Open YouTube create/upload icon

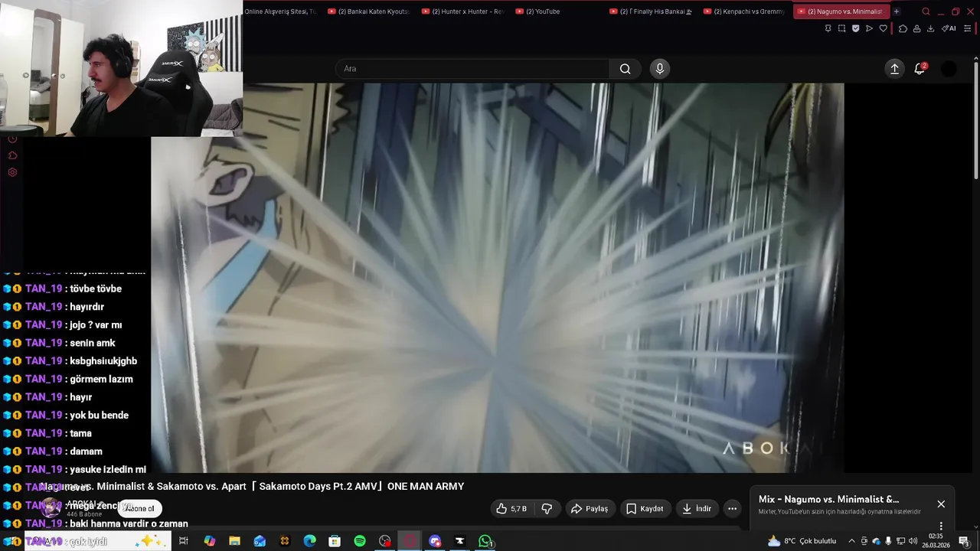point(894,69)
